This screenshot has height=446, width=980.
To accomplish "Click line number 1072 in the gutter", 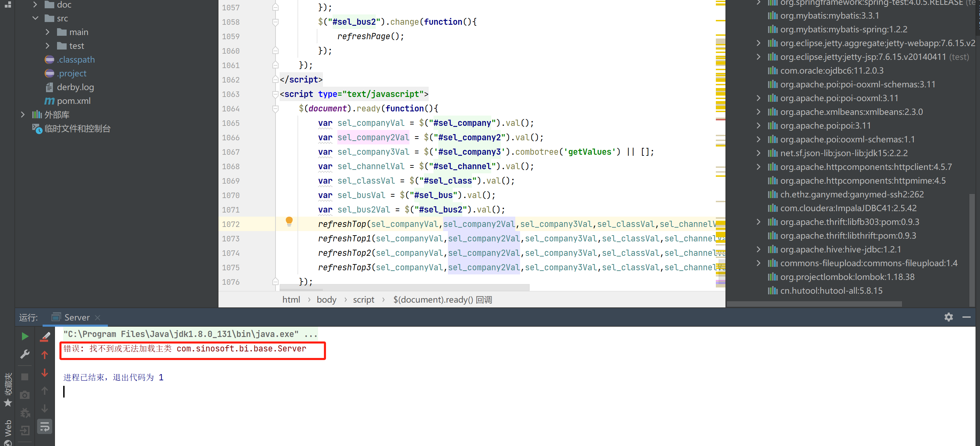I will tap(231, 224).
